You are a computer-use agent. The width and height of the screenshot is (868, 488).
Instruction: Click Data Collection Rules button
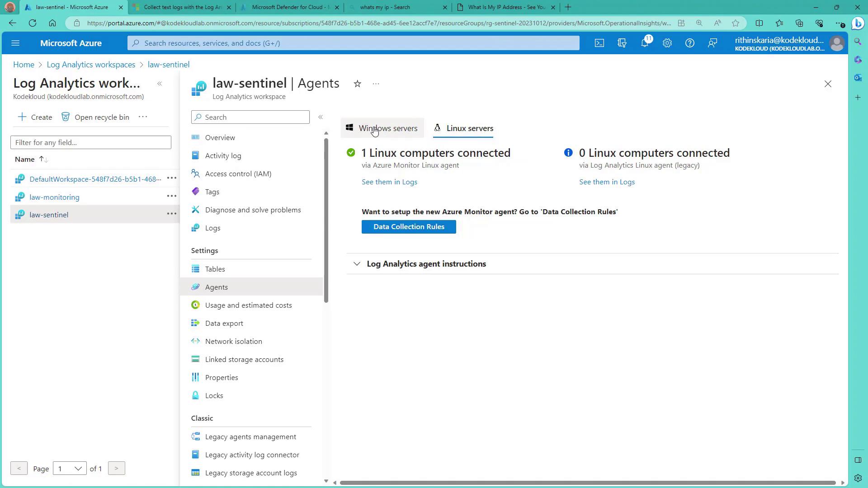click(409, 227)
